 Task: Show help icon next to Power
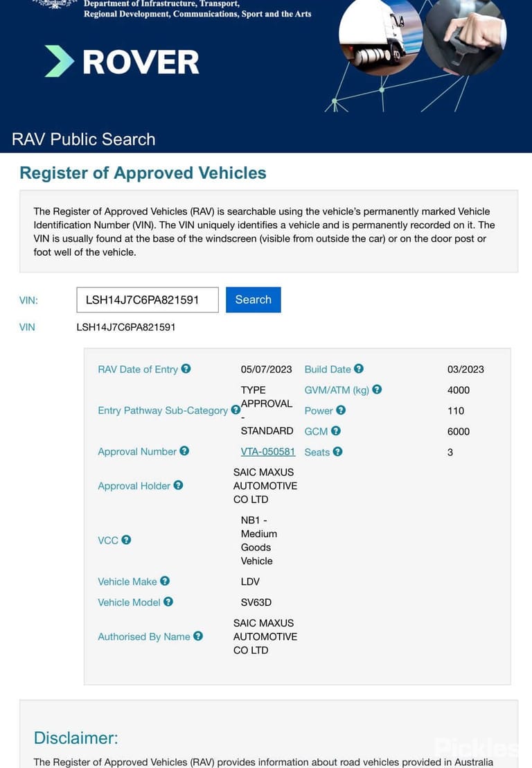[x=341, y=410]
